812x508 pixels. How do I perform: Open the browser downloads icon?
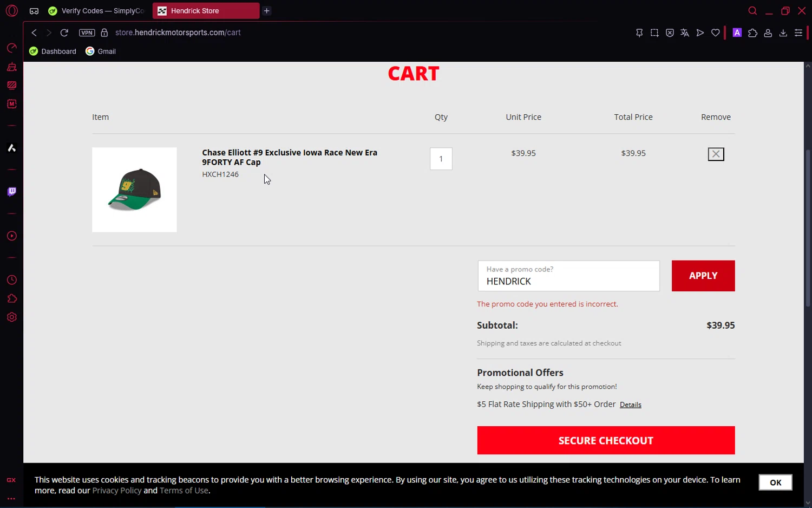point(783,33)
